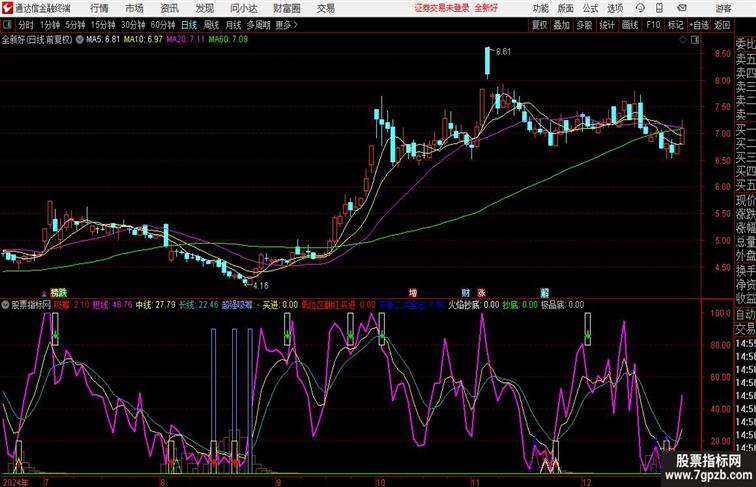Screen dimensions: 756x487
Task: Open the 财富圈 menu
Action: [x=286, y=8]
